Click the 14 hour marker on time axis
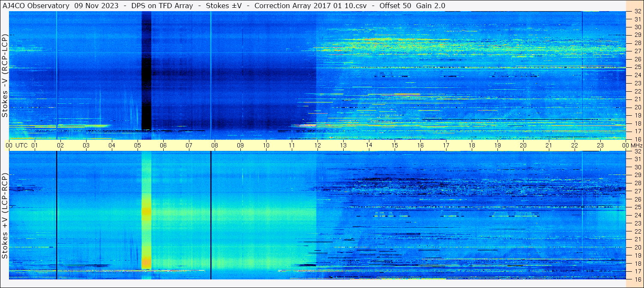Image resolution: width=644 pixels, height=288 pixels. tap(369, 145)
